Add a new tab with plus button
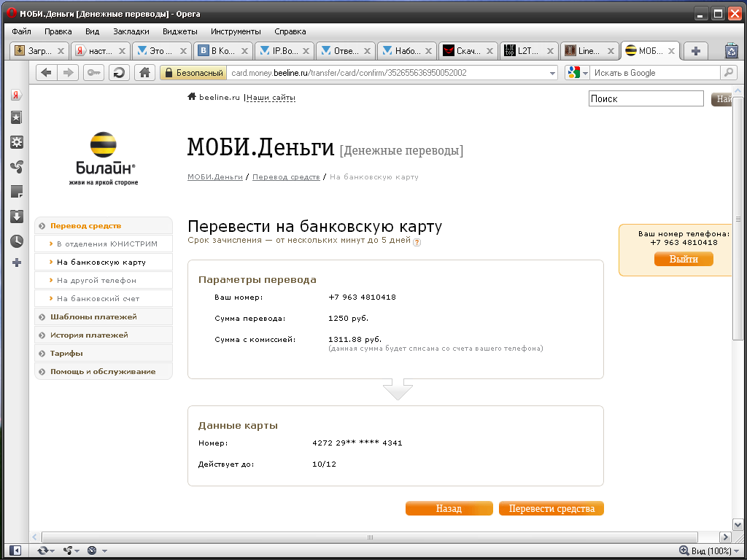The width and height of the screenshot is (747, 560). point(695,51)
